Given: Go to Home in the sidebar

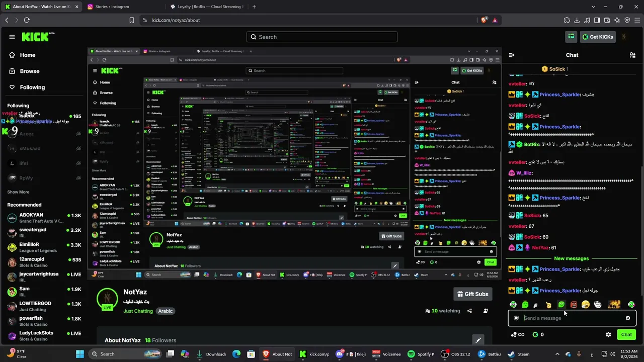Looking at the screenshot, I should [x=28, y=55].
